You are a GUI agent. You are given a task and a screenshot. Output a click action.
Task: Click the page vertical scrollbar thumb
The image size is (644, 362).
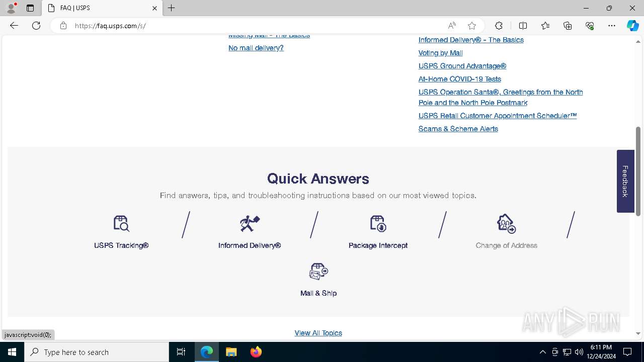click(x=638, y=171)
